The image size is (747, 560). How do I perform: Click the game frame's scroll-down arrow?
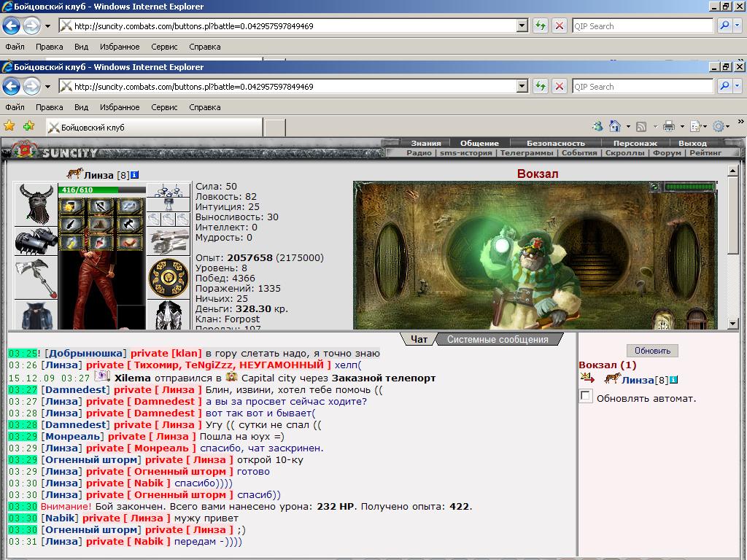click(733, 323)
